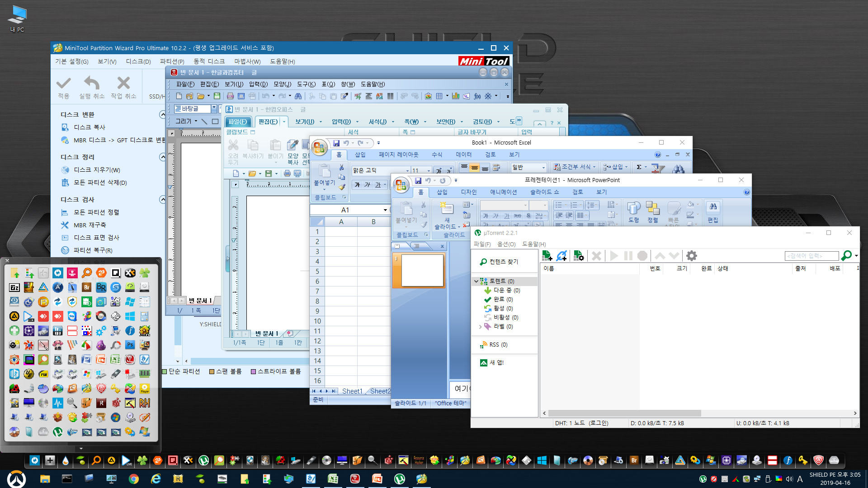The image size is (868, 488).
Task: Click Add Torrent from URL icon in uTorrent
Action: point(562,256)
